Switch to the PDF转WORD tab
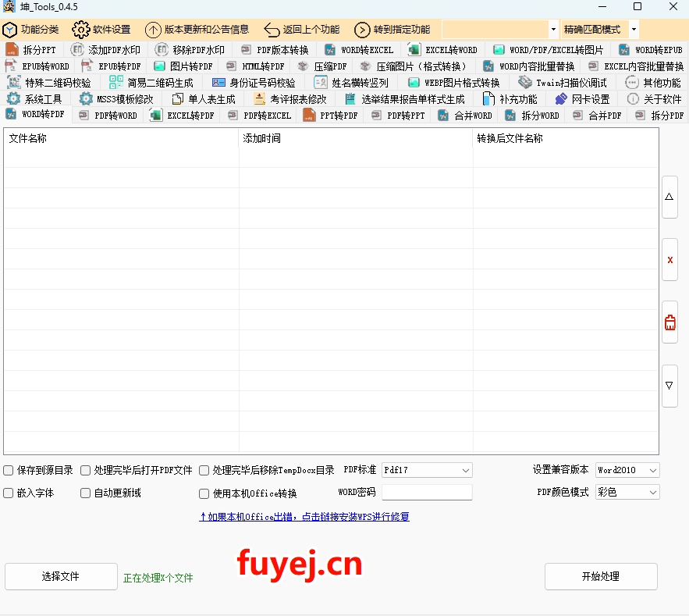 coord(108,116)
